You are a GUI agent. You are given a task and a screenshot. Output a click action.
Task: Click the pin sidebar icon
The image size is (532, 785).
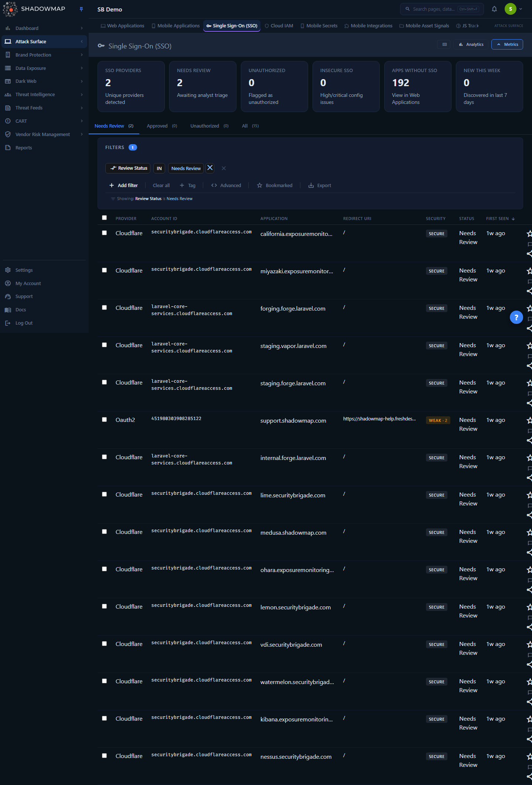coord(81,9)
